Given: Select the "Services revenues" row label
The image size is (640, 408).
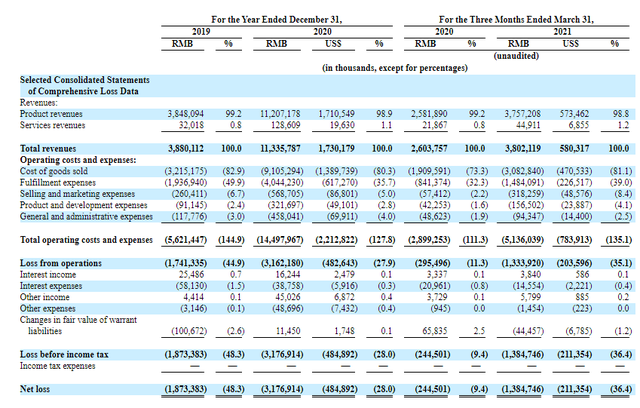Looking at the screenshot, I should 52,125.
